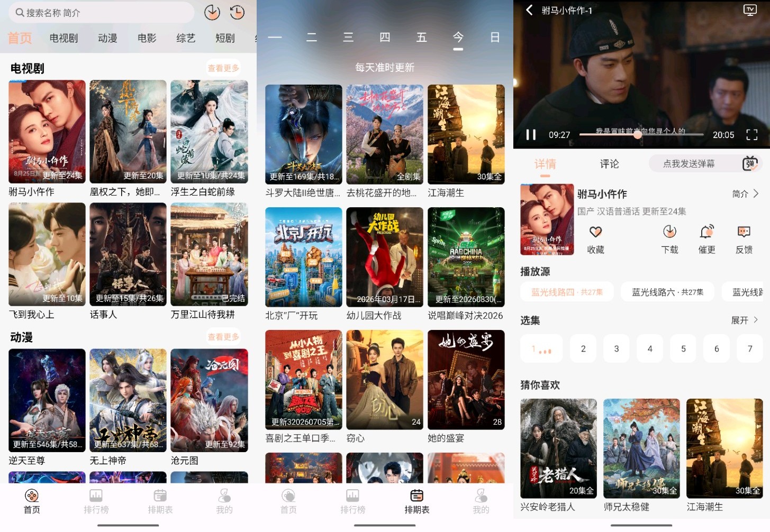Screen dimensions: 770x532
Task: Expand the 简介 synopsis arrow
Action: point(746,194)
